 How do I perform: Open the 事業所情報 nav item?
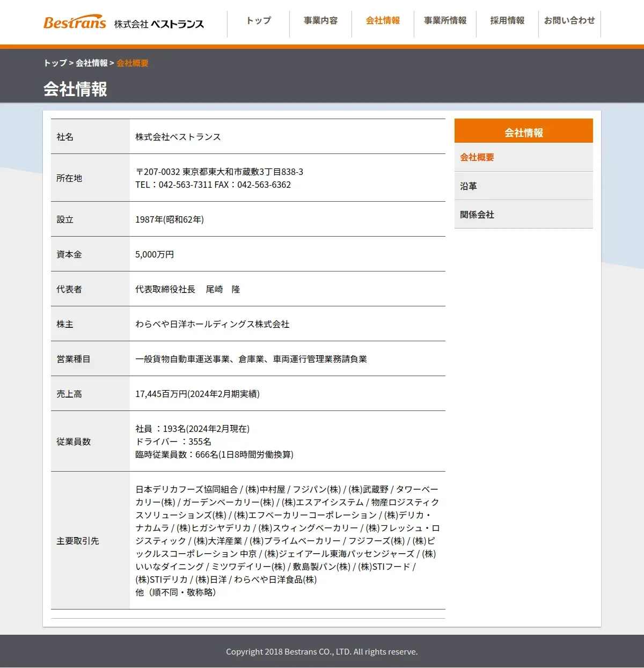(x=445, y=20)
